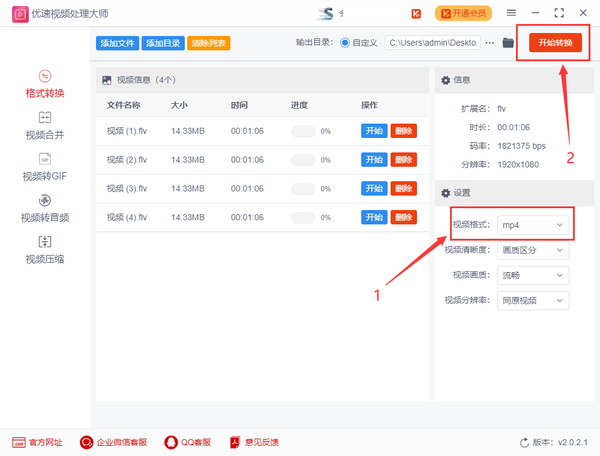This screenshot has width=600, height=456.
Task: Click the progress bar of 视频 (4).flv
Action: 303,218
